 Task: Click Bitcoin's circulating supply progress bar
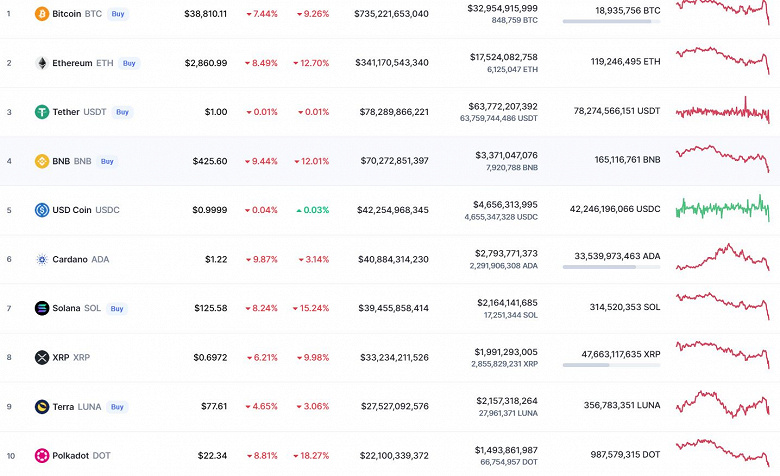coord(611,21)
